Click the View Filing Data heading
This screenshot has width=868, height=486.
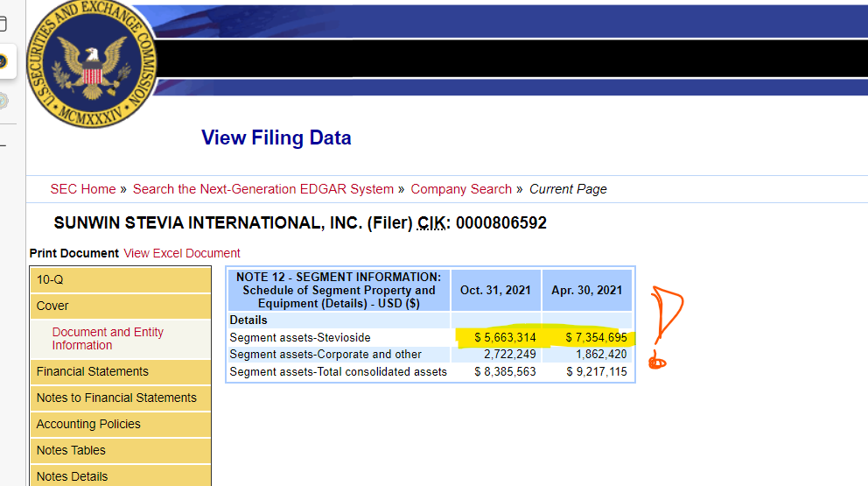pos(276,137)
